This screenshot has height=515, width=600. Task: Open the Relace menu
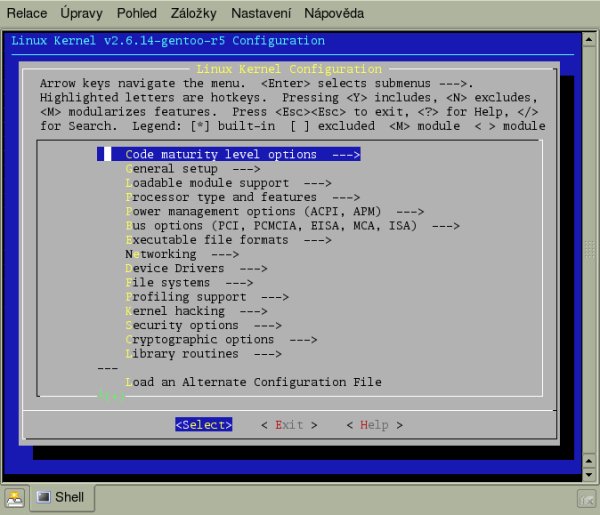27,13
